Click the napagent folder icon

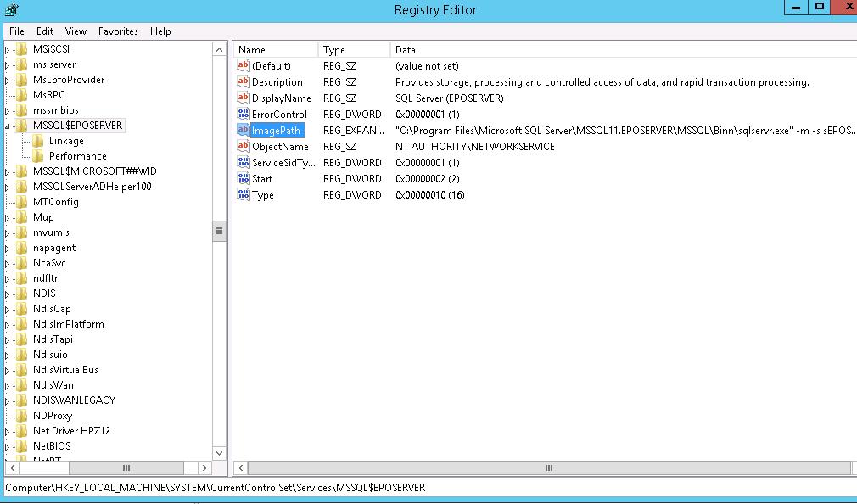22,248
